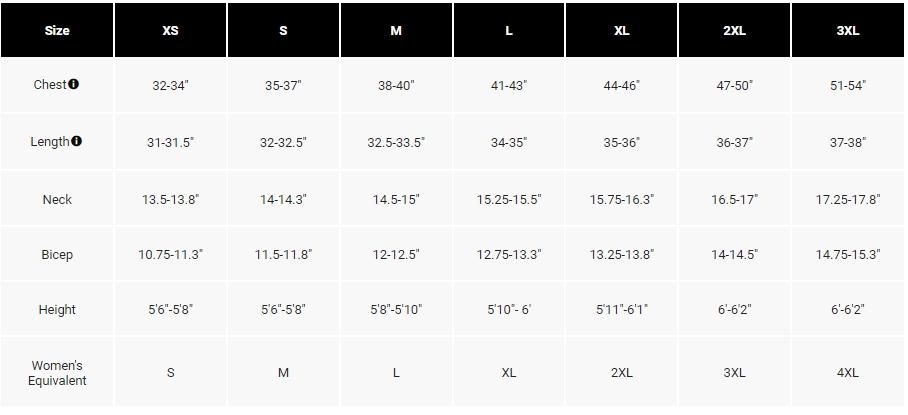Click the 47-50" chest measurement cell

click(734, 86)
